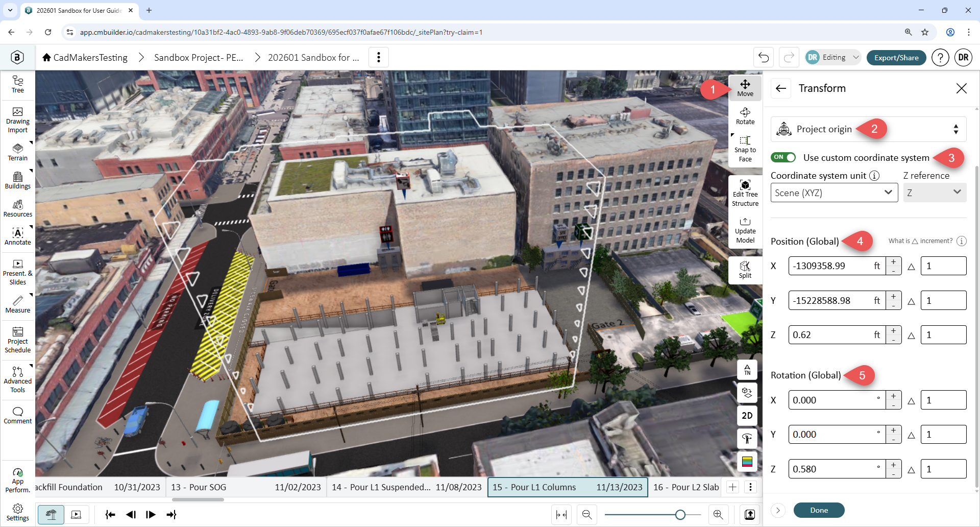
Task: Select the 15 - Pour L1 Columns step
Action: [568, 487]
